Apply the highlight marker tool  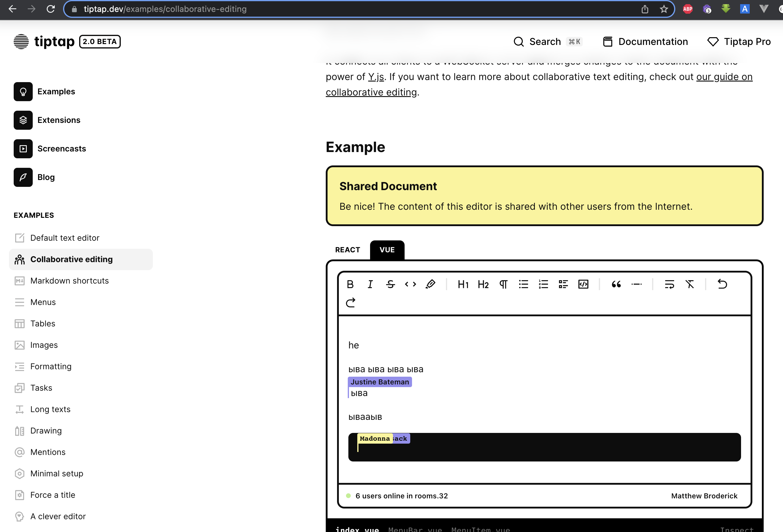(x=430, y=284)
